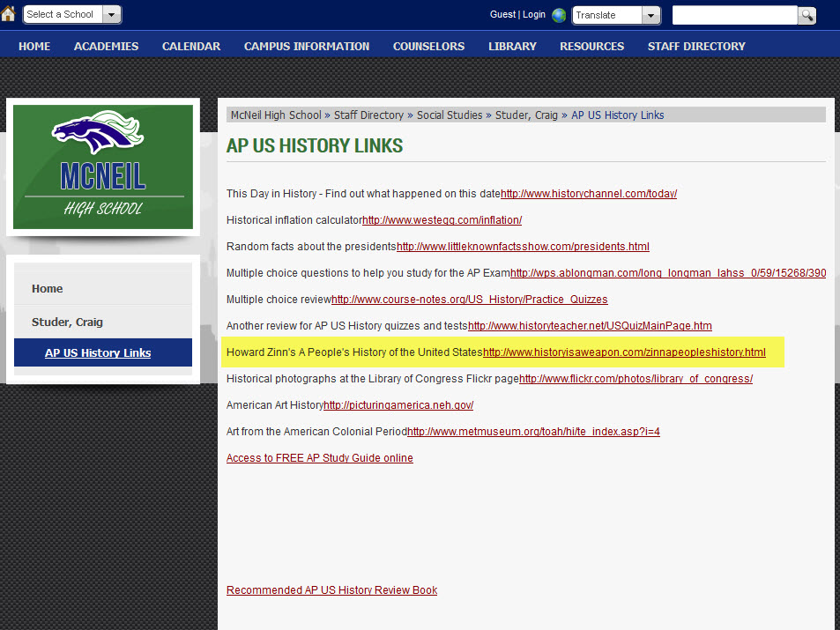840x630 pixels.
Task: Click Staff Directory breadcrumb
Action: click(368, 115)
